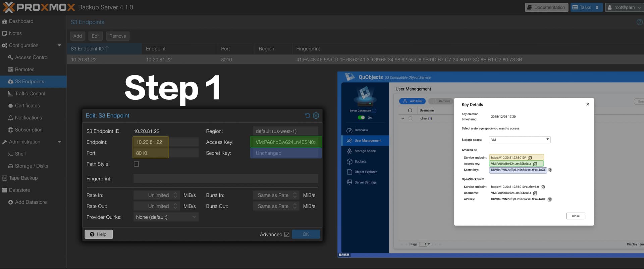
Task: Click the OK button in the dialog
Action: [x=306, y=234]
